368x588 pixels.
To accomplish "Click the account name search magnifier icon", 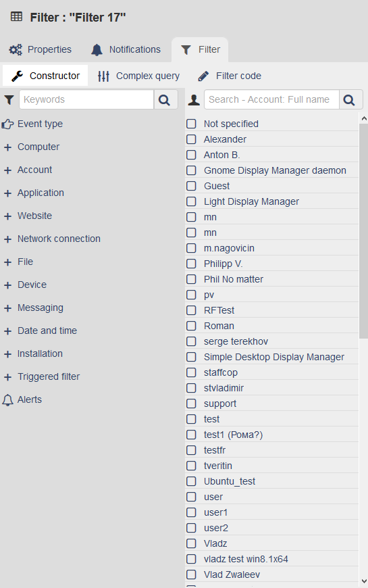I will [x=349, y=100].
